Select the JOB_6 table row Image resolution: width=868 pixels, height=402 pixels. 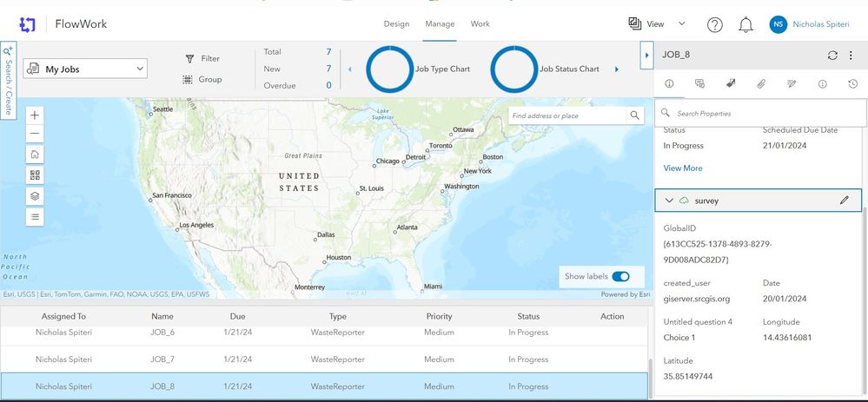tap(324, 333)
